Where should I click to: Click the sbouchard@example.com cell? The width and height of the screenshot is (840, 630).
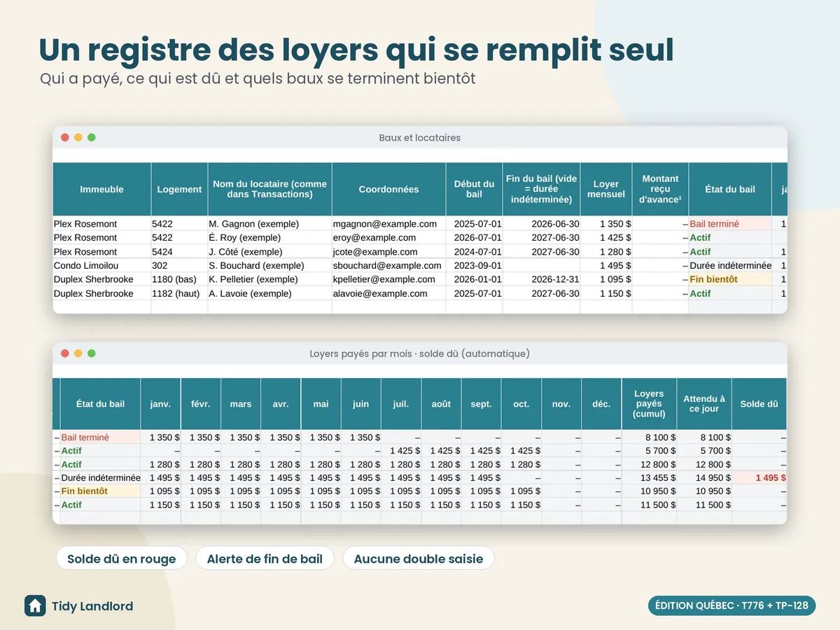(x=388, y=265)
